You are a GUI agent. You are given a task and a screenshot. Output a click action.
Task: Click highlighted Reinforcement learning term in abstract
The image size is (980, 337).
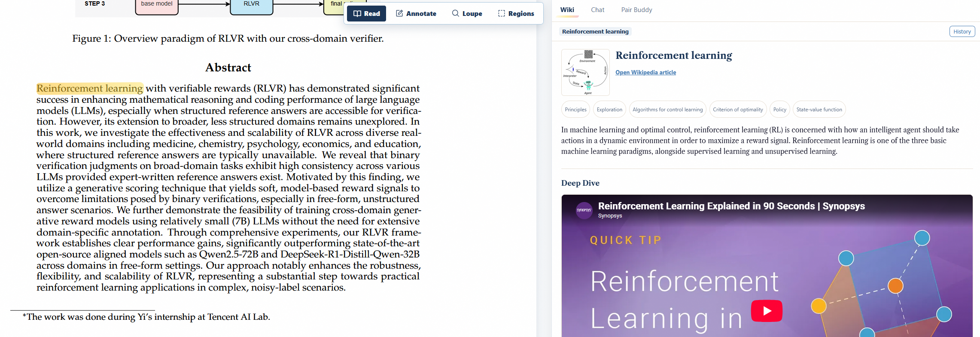point(90,88)
